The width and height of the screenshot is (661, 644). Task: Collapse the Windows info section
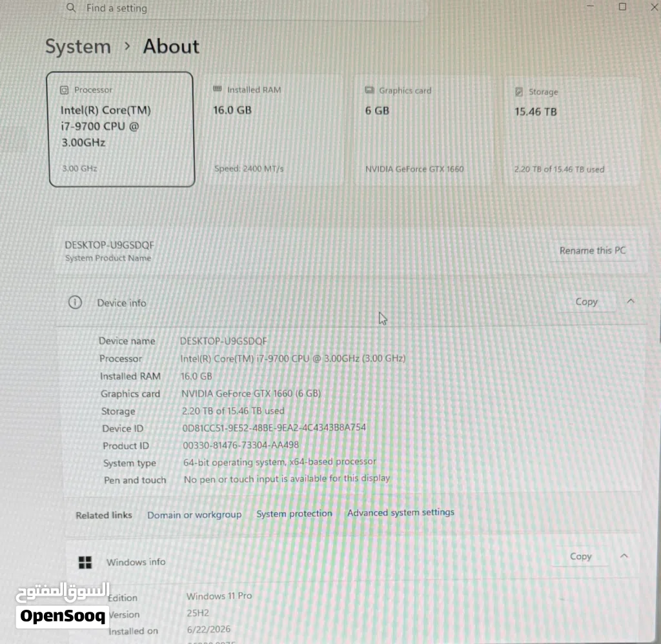624,556
